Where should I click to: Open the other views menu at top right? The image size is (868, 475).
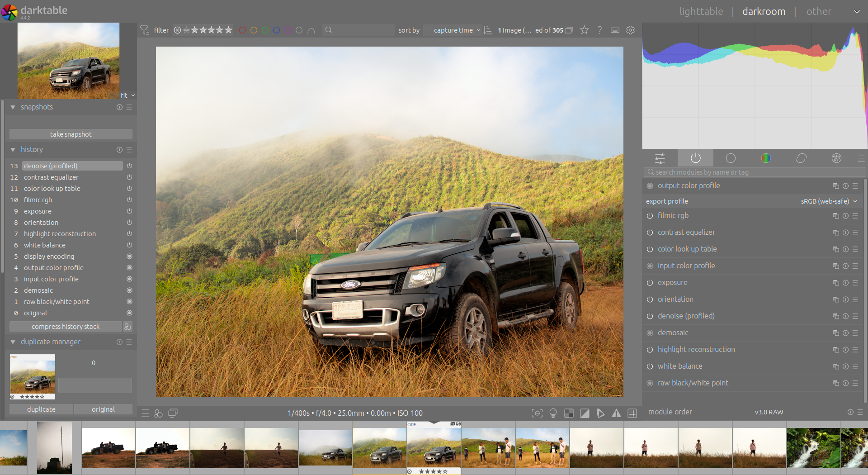pos(819,11)
